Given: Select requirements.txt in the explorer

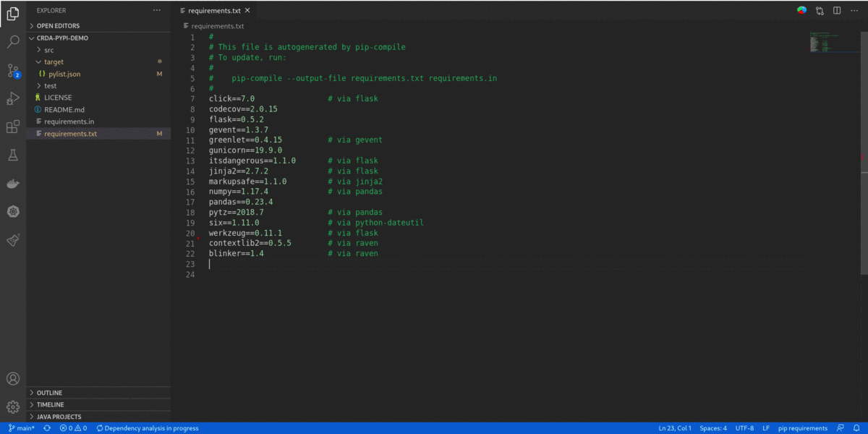Looking at the screenshot, I should (x=98, y=133).
